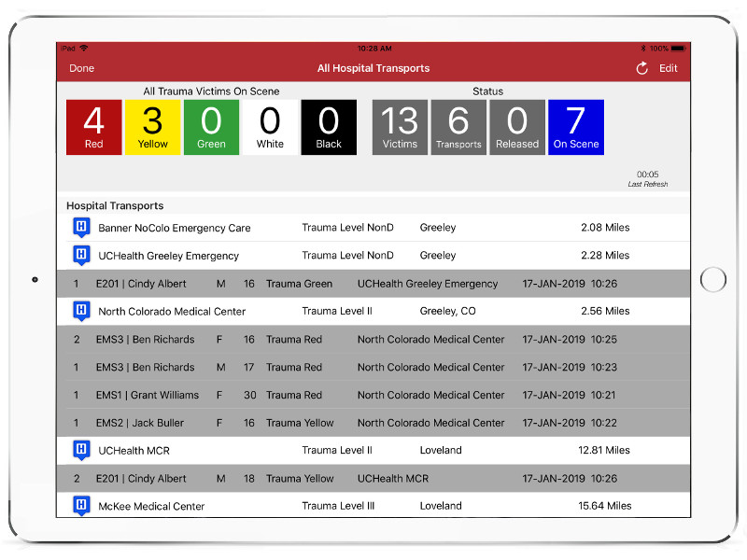Select EMS1 Grant Williams transport row

click(373, 395)
